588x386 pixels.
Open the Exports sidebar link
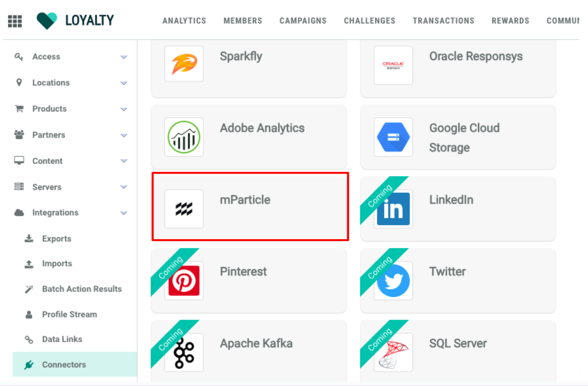[56, 239]
